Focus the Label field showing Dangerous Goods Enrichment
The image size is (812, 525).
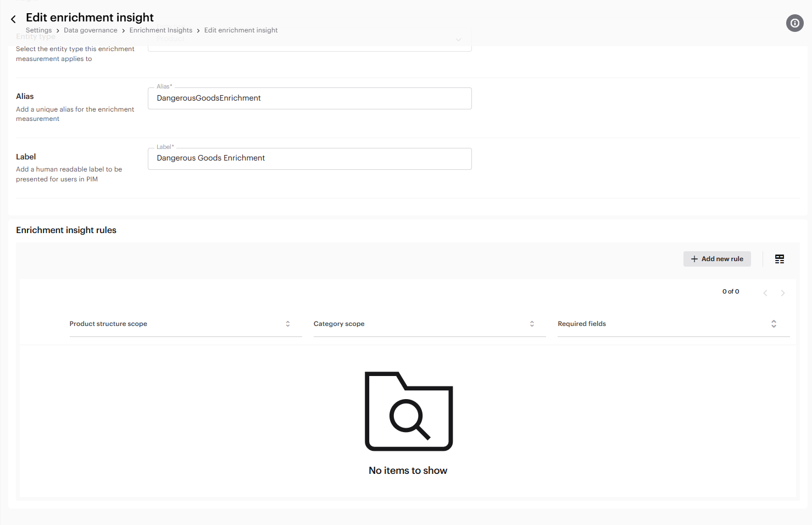[309, 159]
